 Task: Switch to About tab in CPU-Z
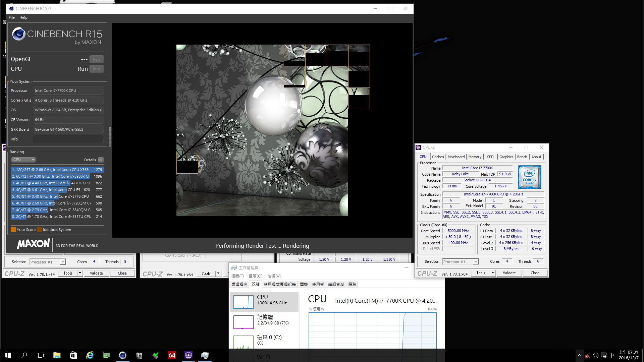pos(536,157)
